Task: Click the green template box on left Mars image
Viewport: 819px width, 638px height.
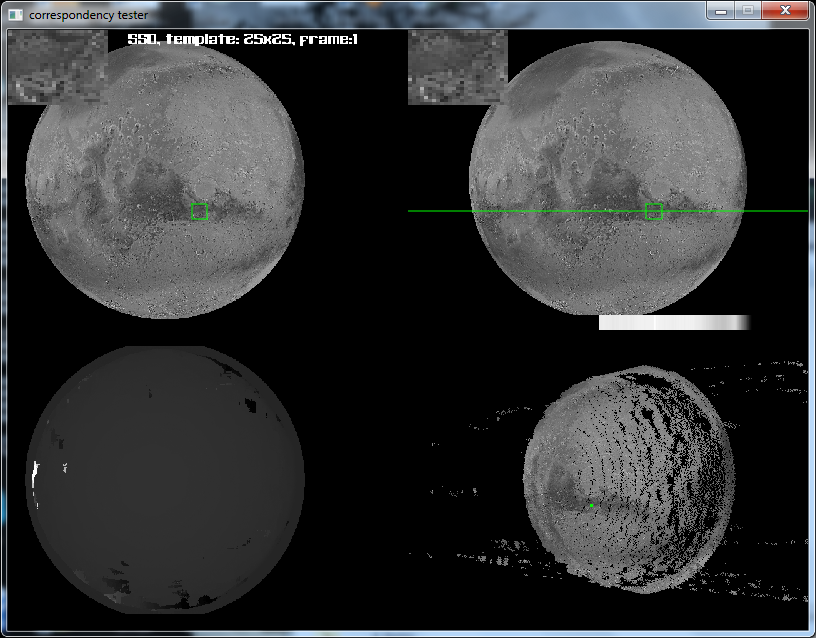Action: click(199, 211)
